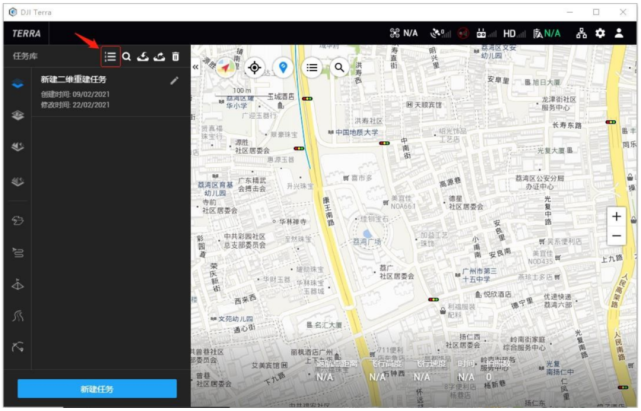The image size is (641, 411).
Task: Click the blue location pin icon
Action: 283,67
